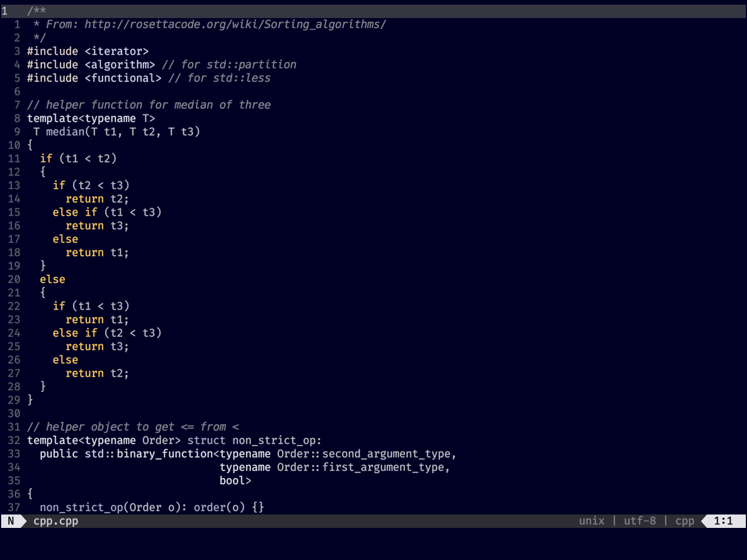Click 'return t1;' on line 18
The width and height of the screenshot is (747, 560).
coord(97,253)
